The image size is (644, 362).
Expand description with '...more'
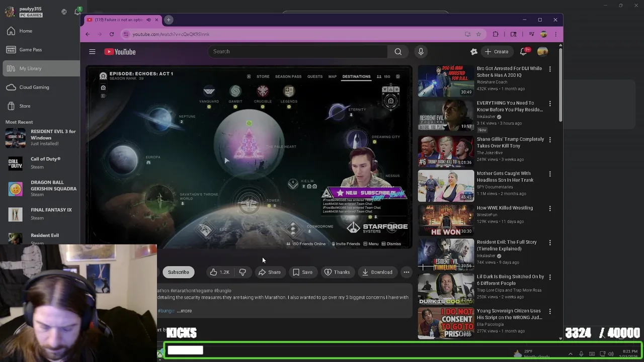pos(184,311)
